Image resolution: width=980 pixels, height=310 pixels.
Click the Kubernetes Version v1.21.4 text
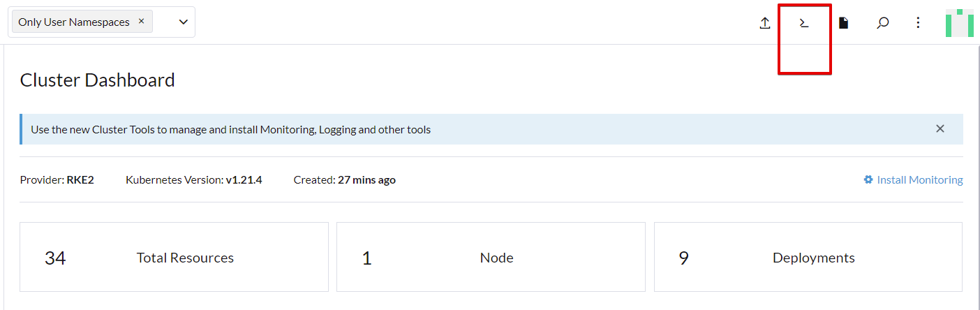(194, 179)
